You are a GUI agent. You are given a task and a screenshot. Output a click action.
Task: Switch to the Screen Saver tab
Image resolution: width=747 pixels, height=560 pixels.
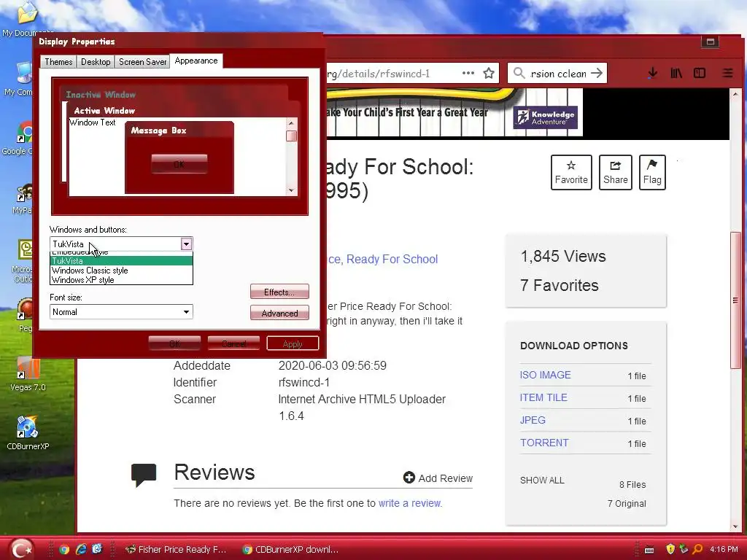click(x=142, y=62)
